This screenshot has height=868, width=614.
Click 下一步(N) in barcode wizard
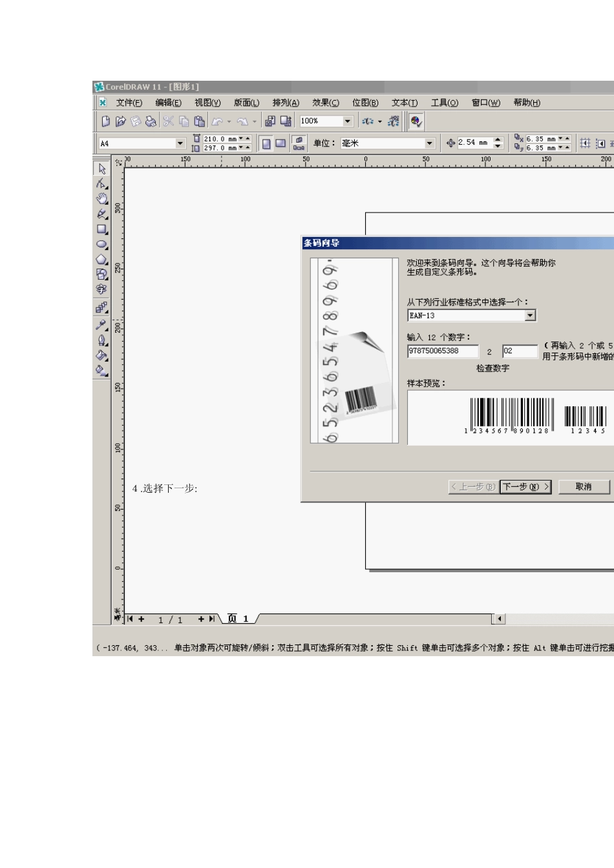(x=526, y=487)
